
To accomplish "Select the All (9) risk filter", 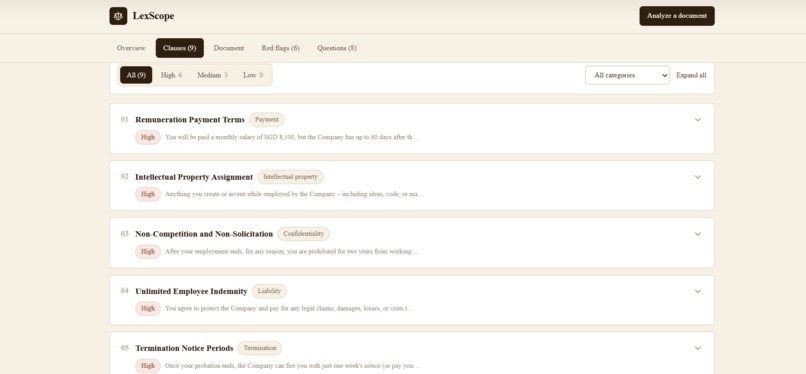I will coord(136,75).
